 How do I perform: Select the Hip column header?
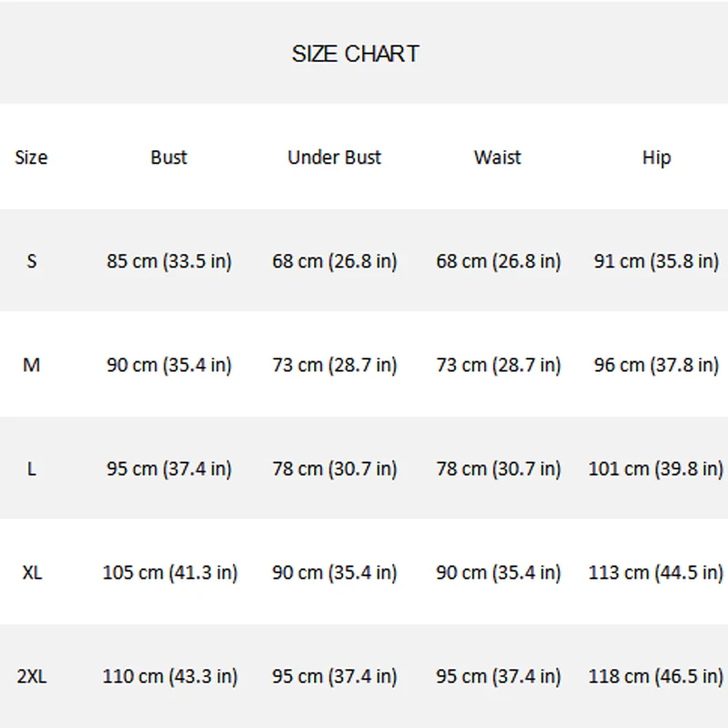click(x=656, y=157)
